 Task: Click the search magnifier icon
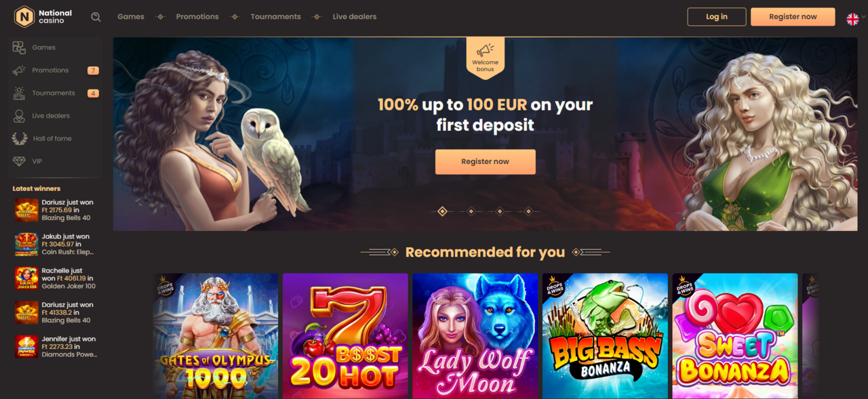(x=96, y=17)
